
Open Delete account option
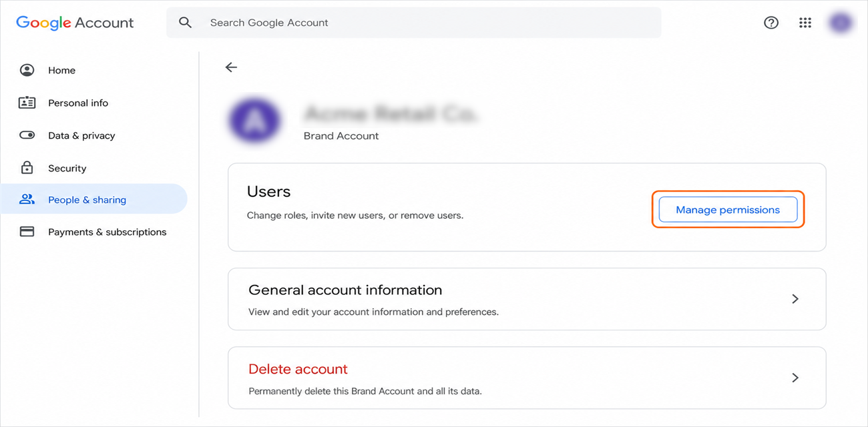click(x=527, y=378)
